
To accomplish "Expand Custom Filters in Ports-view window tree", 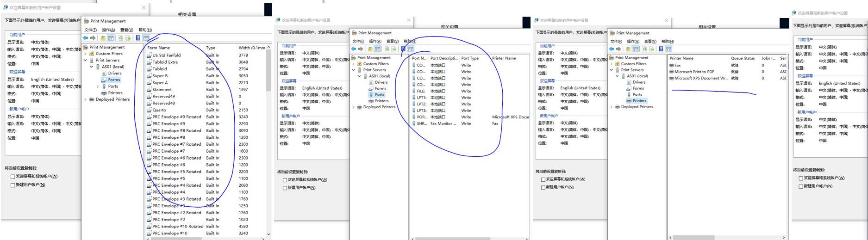I will pos(353,64).
